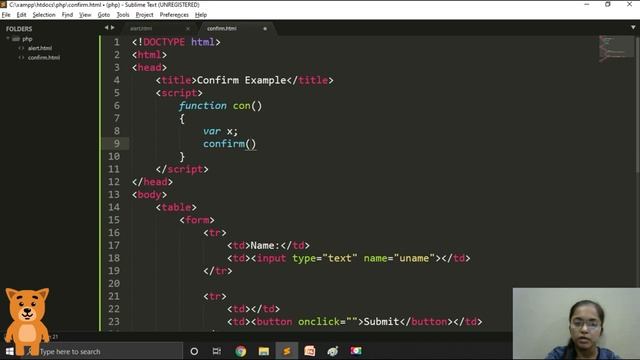Open the Selection menu
640x360 pixels.
pos(44,15)
